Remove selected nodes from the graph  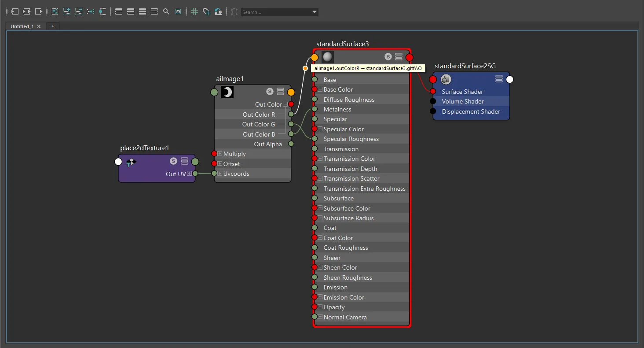[79, 12]
